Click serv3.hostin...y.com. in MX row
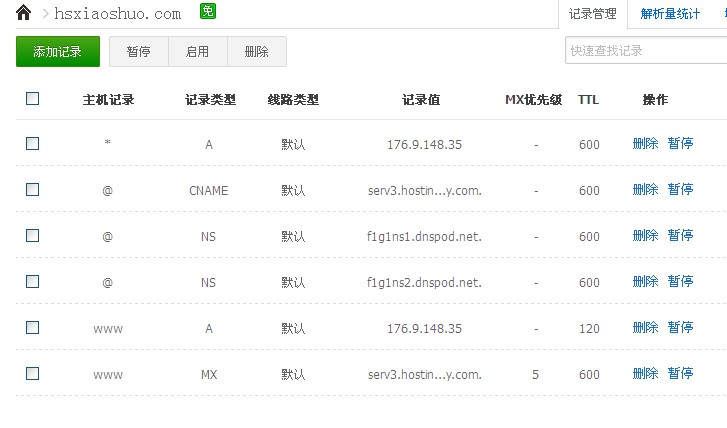 click(x=425, y=375)
